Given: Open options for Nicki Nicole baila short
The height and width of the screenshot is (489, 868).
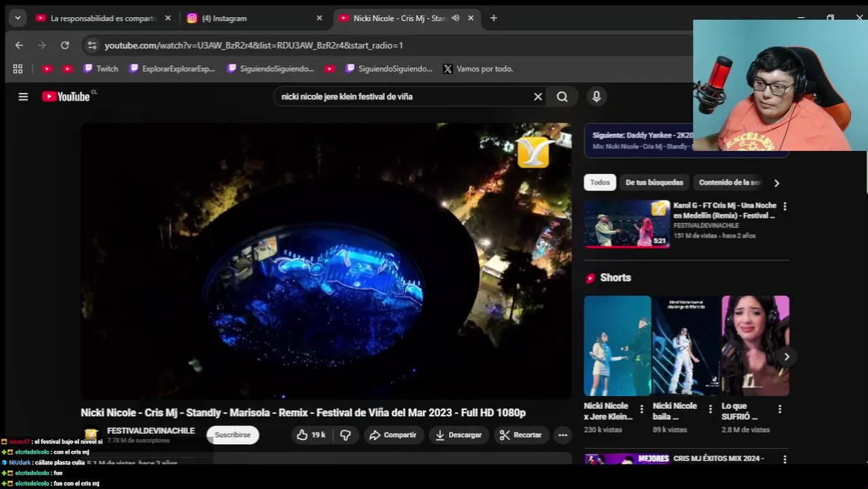Looking at the screenshot, I should pos(710,409).
